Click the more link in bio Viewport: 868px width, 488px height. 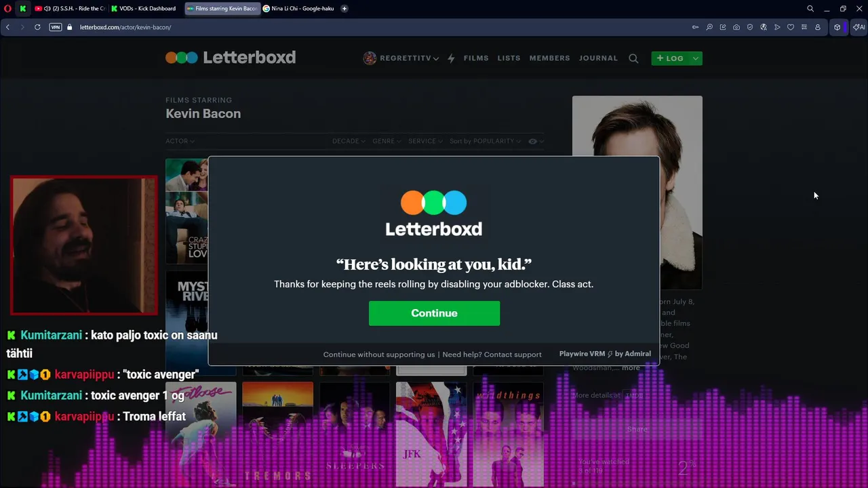pos(631,368)
